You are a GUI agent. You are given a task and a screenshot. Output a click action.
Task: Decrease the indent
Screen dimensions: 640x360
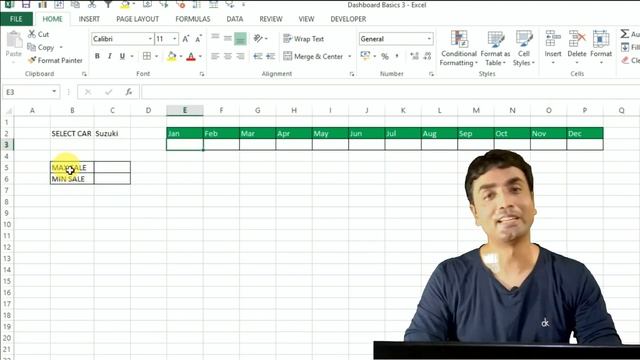[x=258, y=56]
